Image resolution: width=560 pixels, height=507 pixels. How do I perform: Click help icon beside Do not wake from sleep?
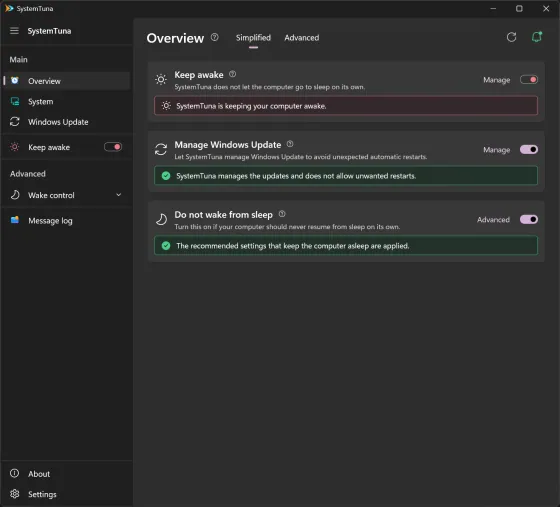282,214
